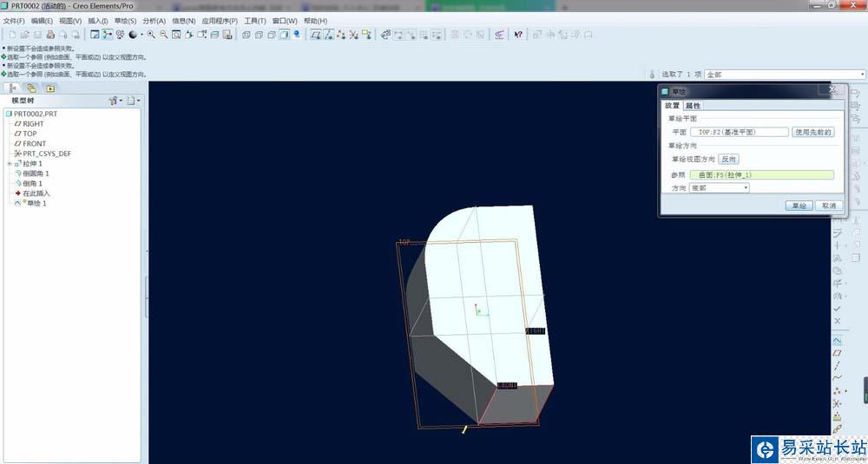
Task: Open the model tree Settings menu
Action: pyautogui.click(x=133, y=101)
